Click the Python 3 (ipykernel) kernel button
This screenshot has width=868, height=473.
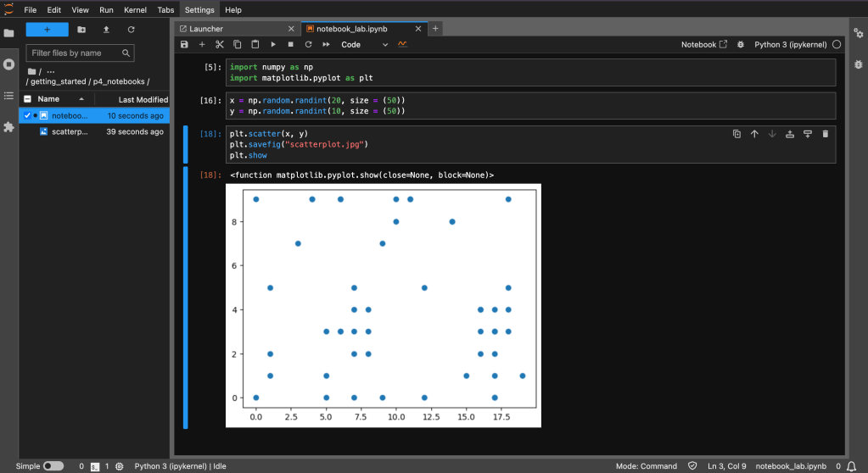coord(791,44)
